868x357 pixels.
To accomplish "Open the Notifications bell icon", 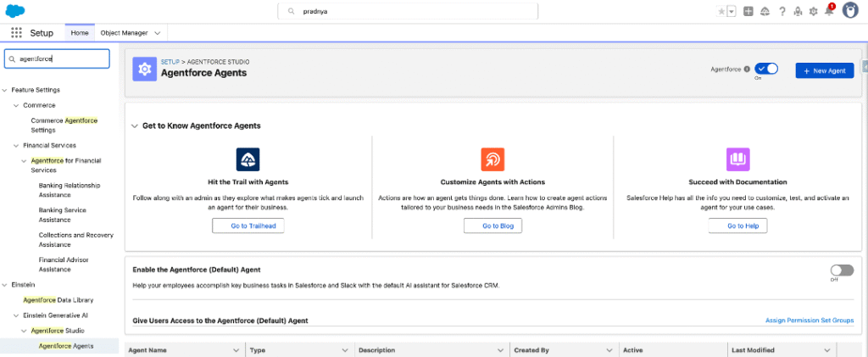I will [x=829, y=11].
